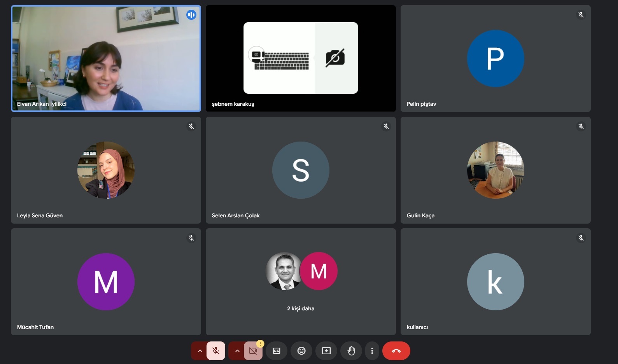Click the name label "Mücahit Tufan"
618x364 pixels.
[x=35, y=327]
